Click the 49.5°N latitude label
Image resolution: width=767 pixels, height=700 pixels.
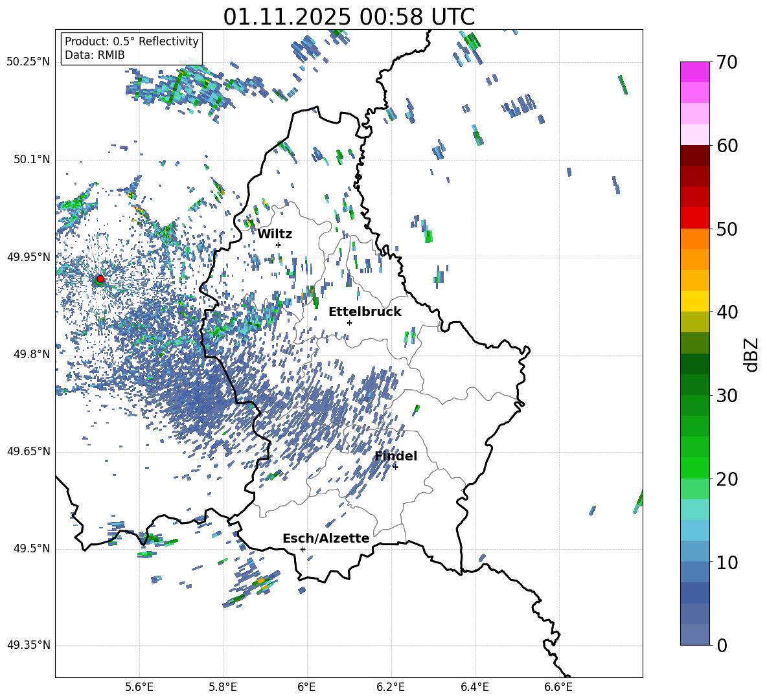31,548
